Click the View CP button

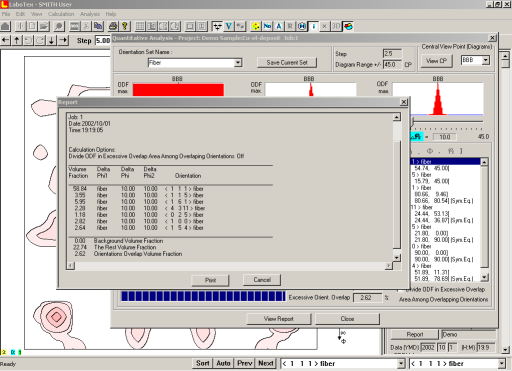coord(436,61)
